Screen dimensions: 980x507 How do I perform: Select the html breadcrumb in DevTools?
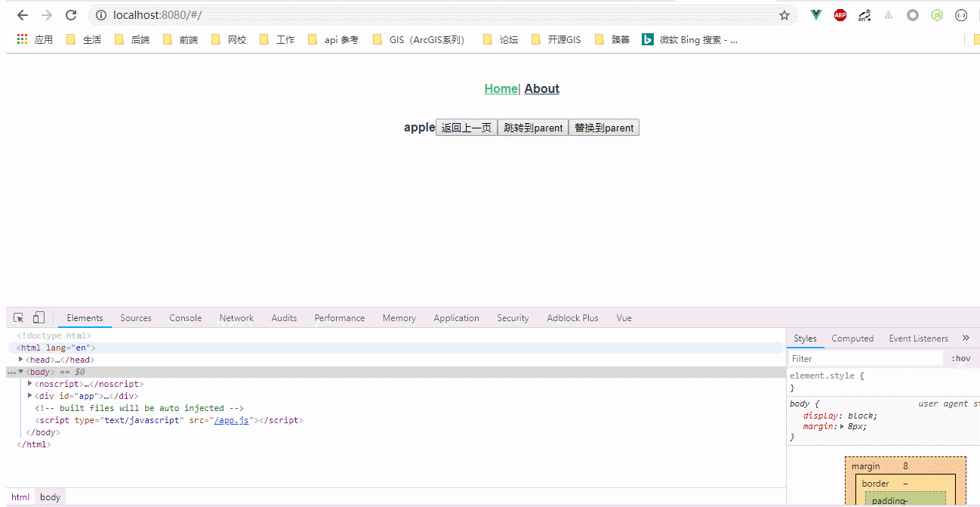pos(20,496)
